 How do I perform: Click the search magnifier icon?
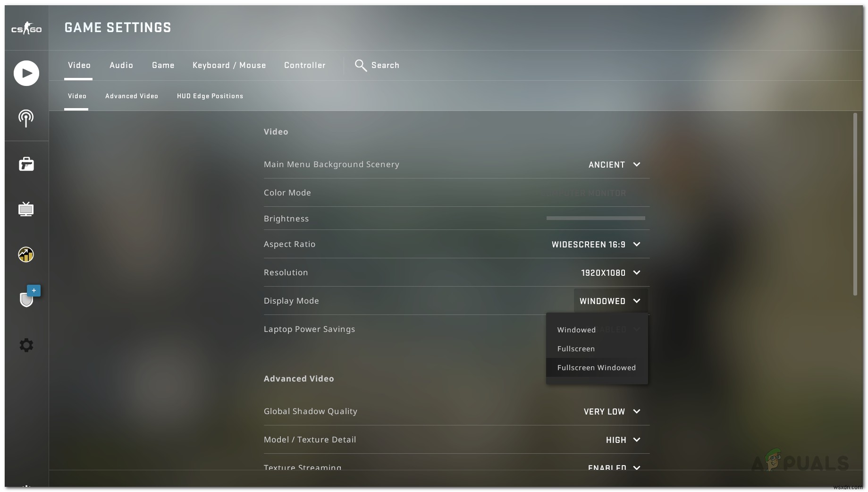pos(361,66)
